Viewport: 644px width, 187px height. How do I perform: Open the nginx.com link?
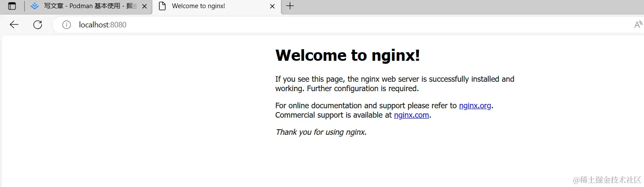pos(411,115)
